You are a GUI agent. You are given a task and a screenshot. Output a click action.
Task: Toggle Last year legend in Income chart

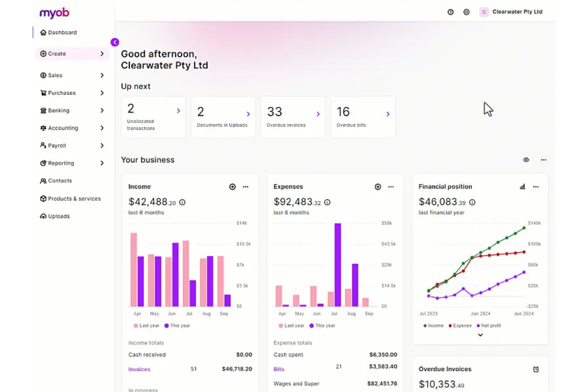pyautogui.click(x=147, y=326)
